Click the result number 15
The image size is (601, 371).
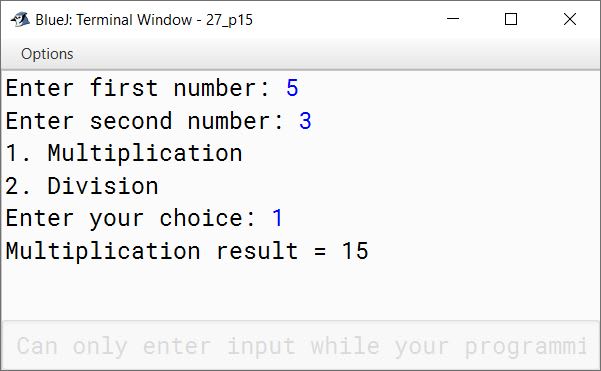pyautogui.click(x=355, y=251)
